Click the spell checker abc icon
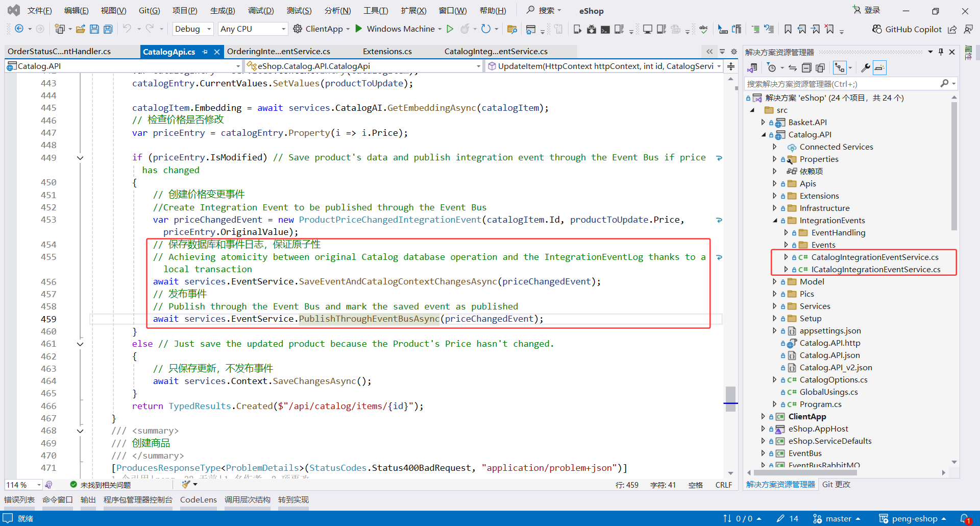This screenshot has width=980, height=526. (703, 29)
